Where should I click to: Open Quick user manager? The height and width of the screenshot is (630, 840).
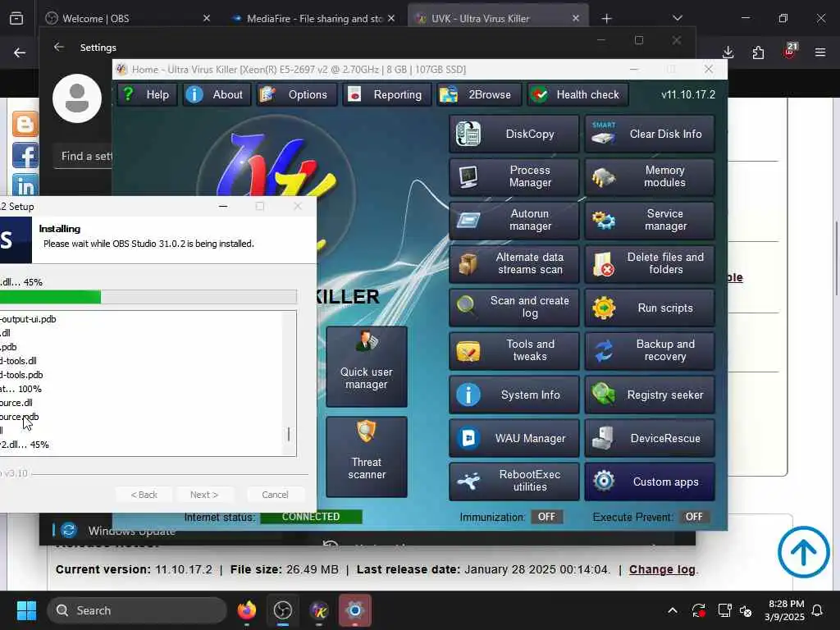tap(367, 367)
